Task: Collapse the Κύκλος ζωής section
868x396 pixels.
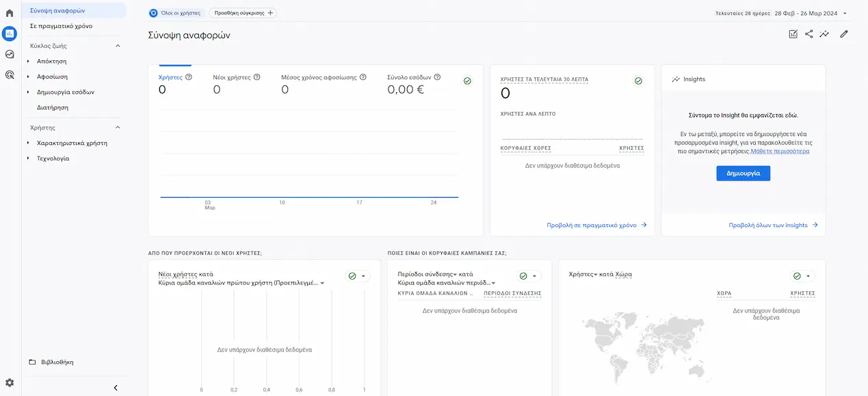Action: (117, 45)
